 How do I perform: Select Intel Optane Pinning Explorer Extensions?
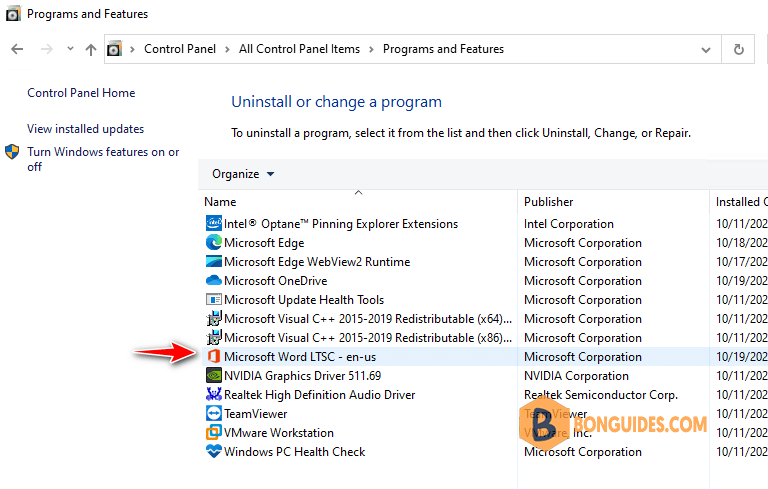click(x=341, y=224)
